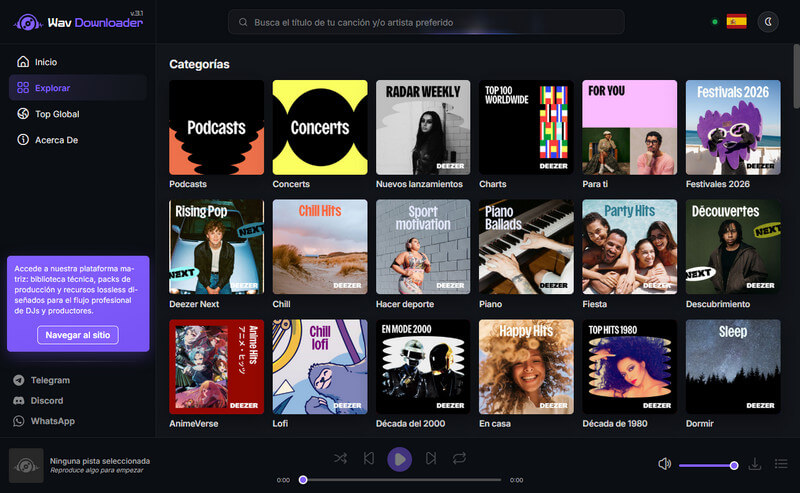800x493 pixels.
Task: Select Explorar in the sidebar
Action: [x=78, y=88]
